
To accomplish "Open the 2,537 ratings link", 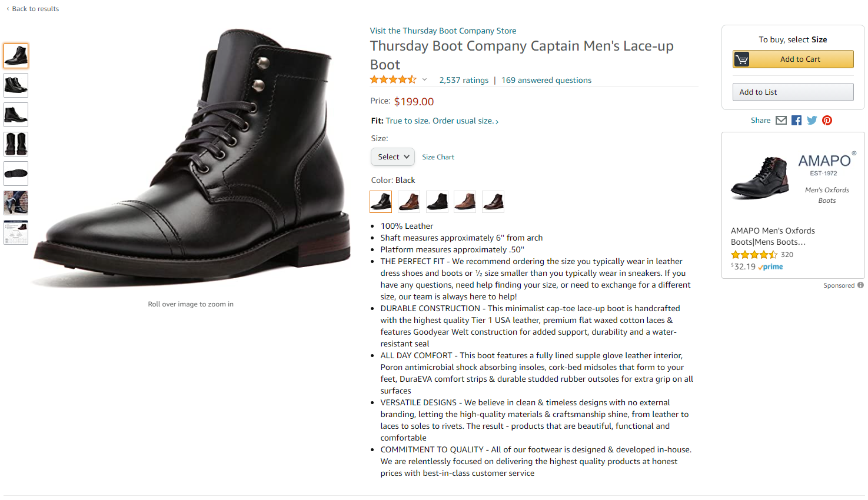I will tap(464, 81).
